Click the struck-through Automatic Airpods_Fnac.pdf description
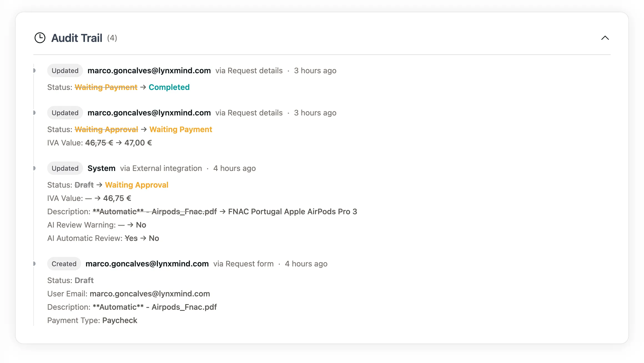This screenshot has width=644, height=363. coord(155,212)
